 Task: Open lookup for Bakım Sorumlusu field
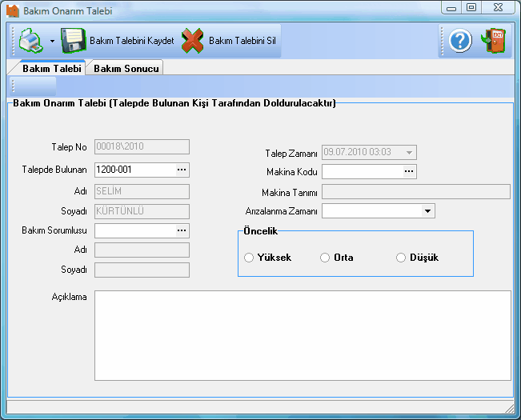click(x=182, y=230)
